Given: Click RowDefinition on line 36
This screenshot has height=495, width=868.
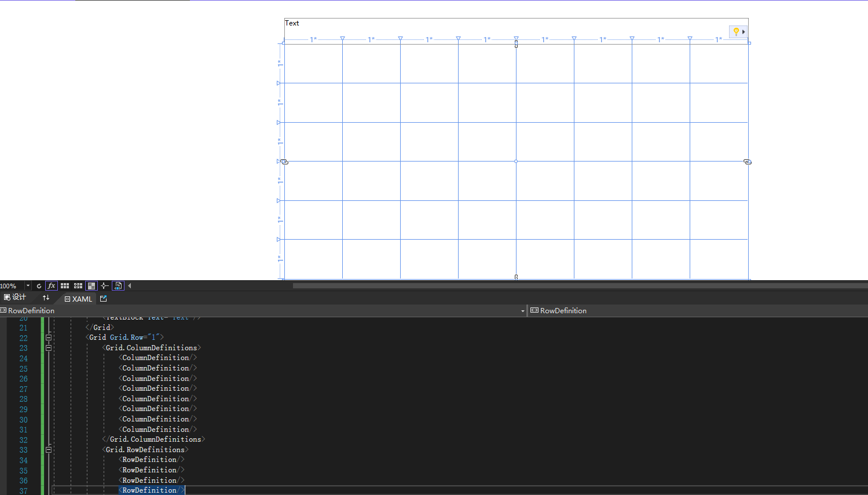Looking at the screenshot, I should 152,481.
